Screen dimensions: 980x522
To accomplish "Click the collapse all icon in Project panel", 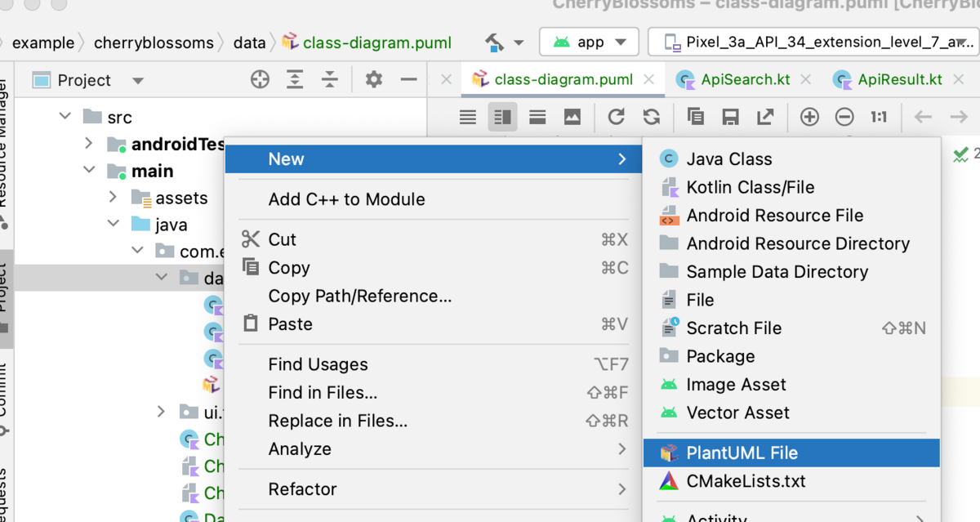I will pyautogui.click(x=329, y=79).
